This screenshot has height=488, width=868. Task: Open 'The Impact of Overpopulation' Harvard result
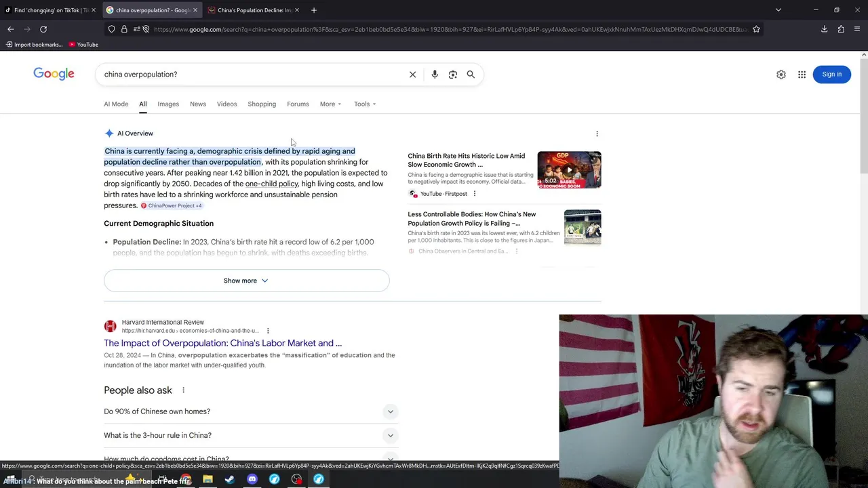point(222,343)
